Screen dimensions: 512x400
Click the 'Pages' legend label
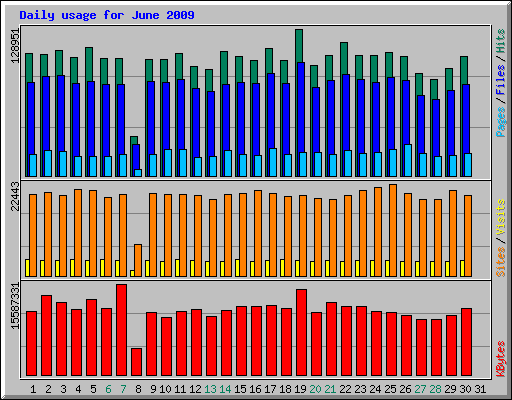pos(501,122)
